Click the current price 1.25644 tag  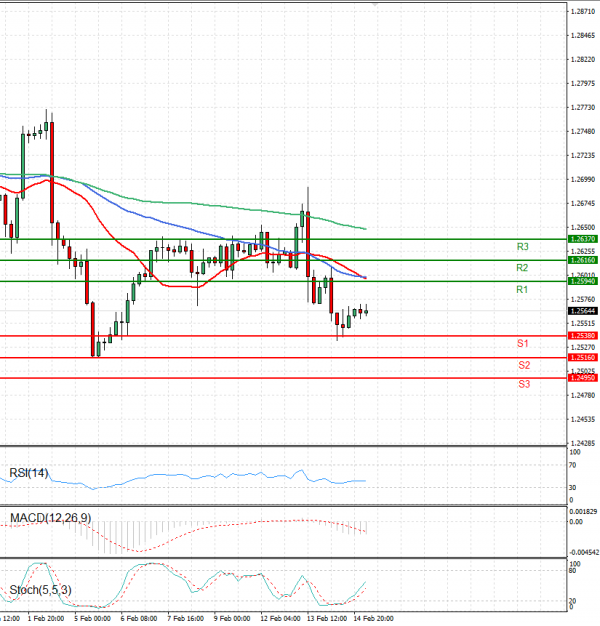coord(583,311)
